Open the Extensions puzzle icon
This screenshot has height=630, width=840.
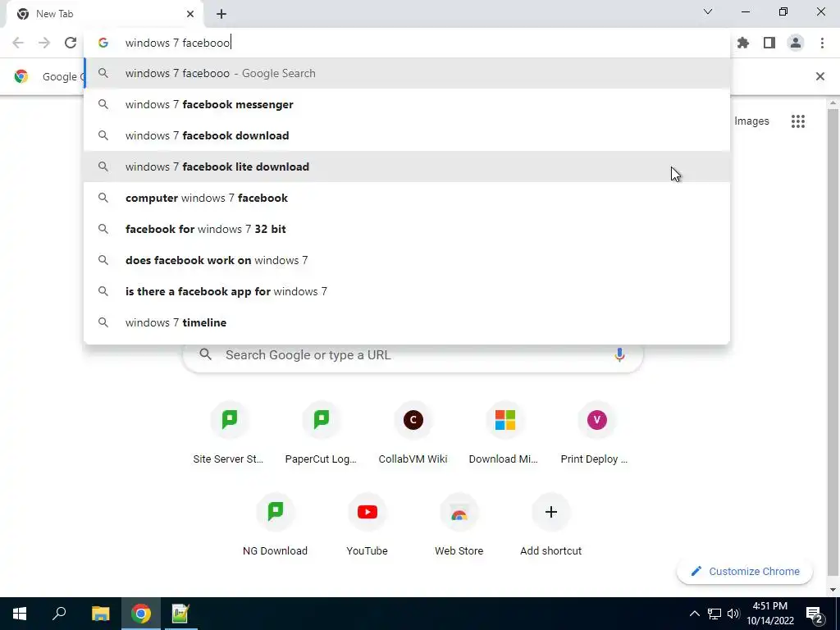pos(743,43)
